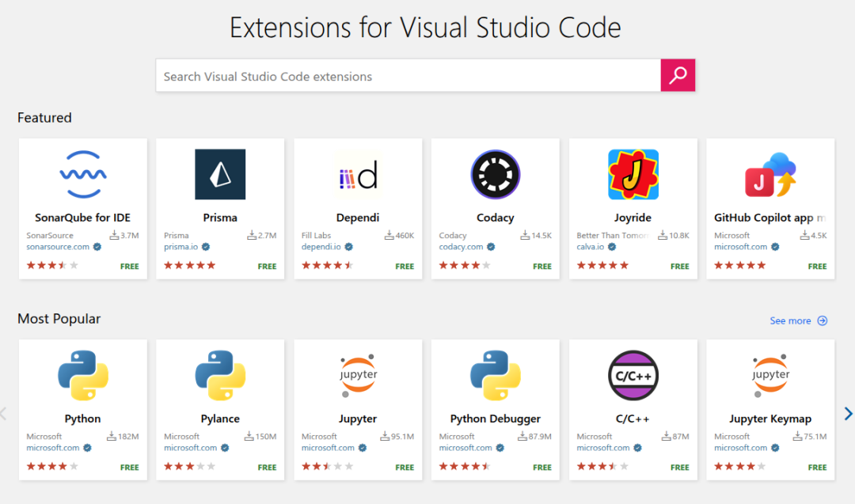Select the Dependi extension title
Screen dimensions: 855x504
coord(358,218)
